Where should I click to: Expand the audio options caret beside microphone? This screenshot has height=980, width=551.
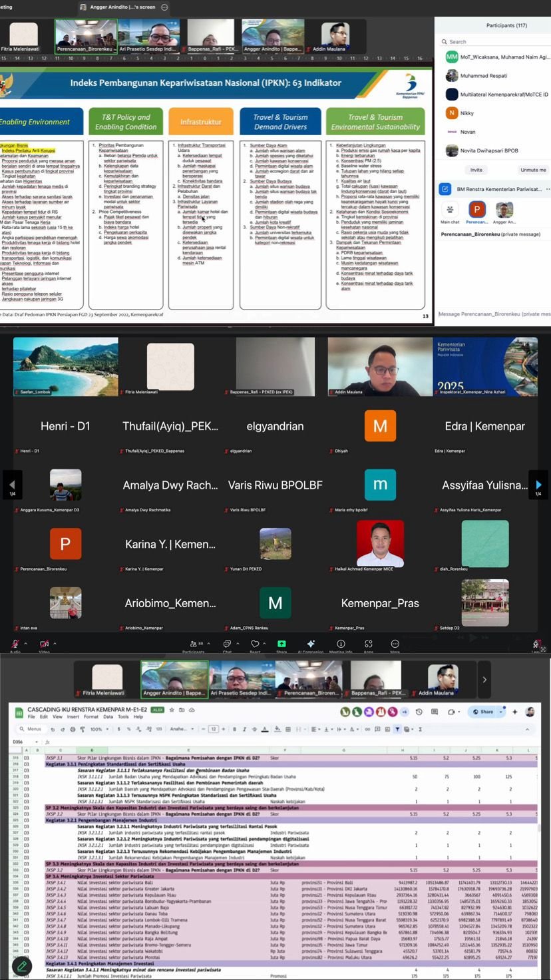click(26, 644)
